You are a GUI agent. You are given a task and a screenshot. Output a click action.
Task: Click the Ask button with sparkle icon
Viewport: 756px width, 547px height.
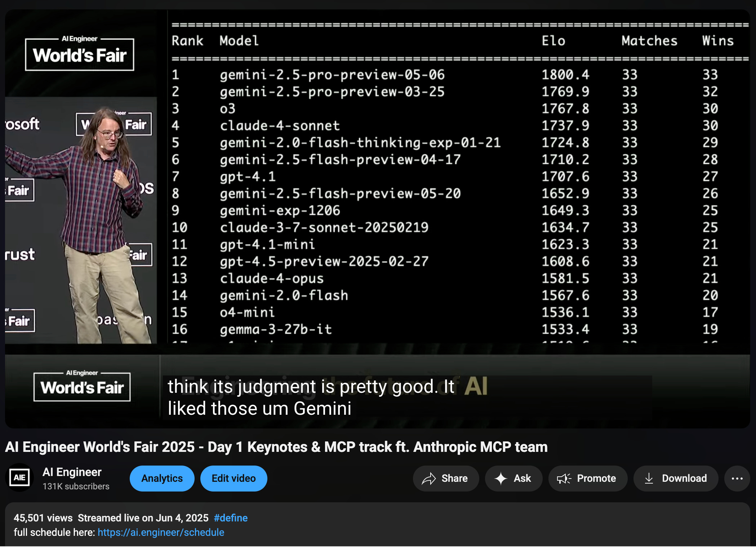(x=513, y=478)
